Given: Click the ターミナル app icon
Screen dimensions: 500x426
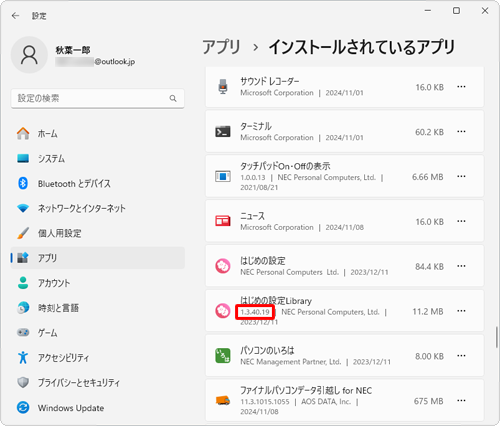Looking at the screenshot, I should coord(223,132).
